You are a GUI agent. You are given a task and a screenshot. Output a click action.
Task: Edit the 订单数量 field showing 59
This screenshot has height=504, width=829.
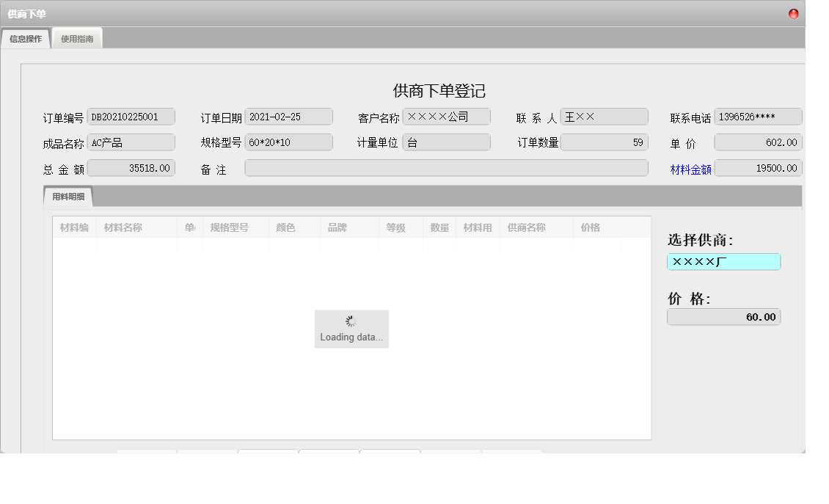point(605,142)
